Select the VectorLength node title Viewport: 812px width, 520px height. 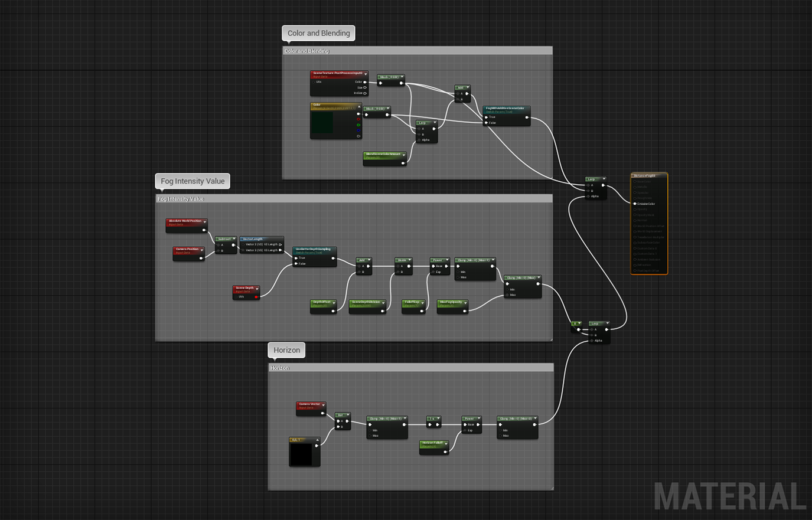[253, 239]
